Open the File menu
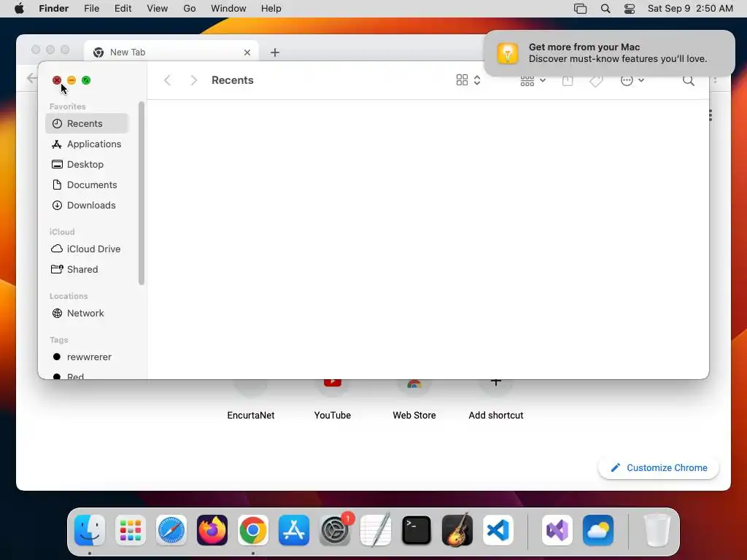Viewport: 747px width, 560px height. 91,9
